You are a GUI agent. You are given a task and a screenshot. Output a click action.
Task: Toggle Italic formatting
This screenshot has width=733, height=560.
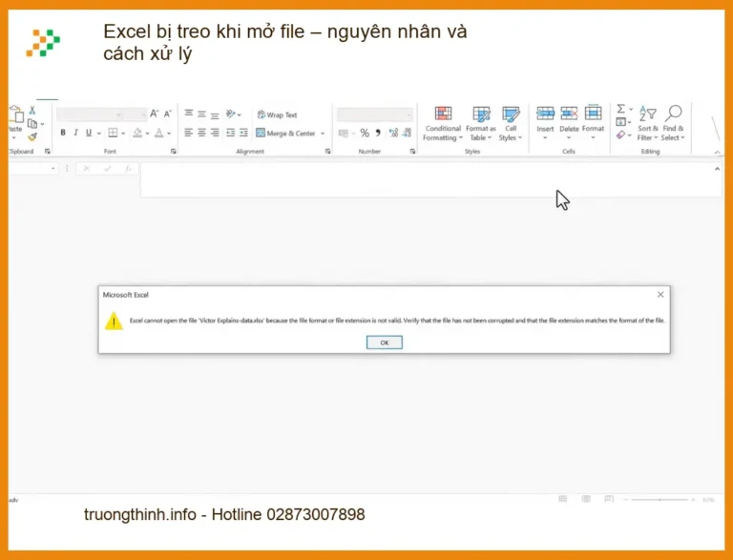point(75,133)
